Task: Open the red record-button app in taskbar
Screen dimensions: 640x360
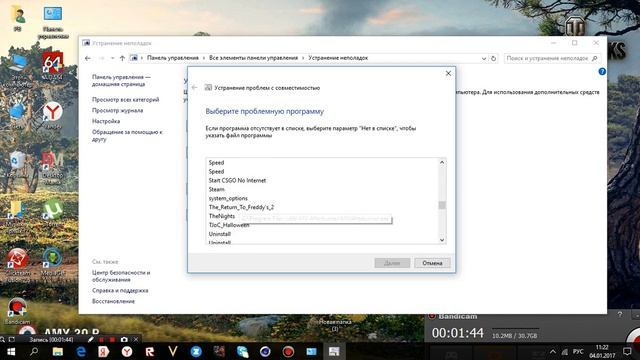Action: point(288,351)
